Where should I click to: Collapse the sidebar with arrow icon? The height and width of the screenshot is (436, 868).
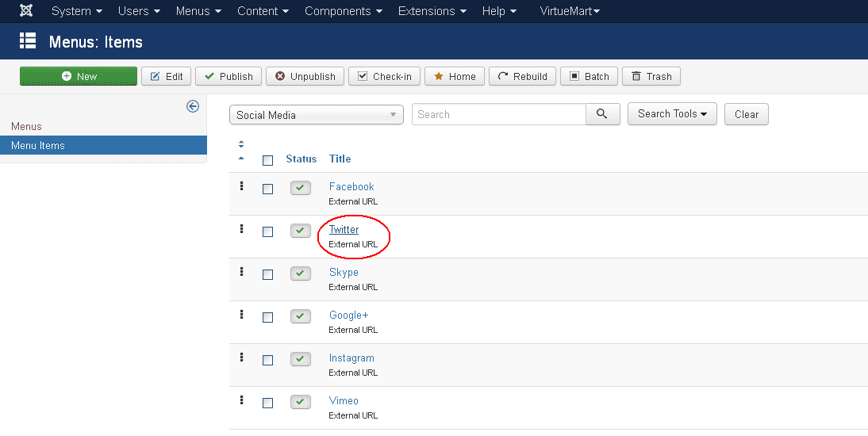click(193, 106)
